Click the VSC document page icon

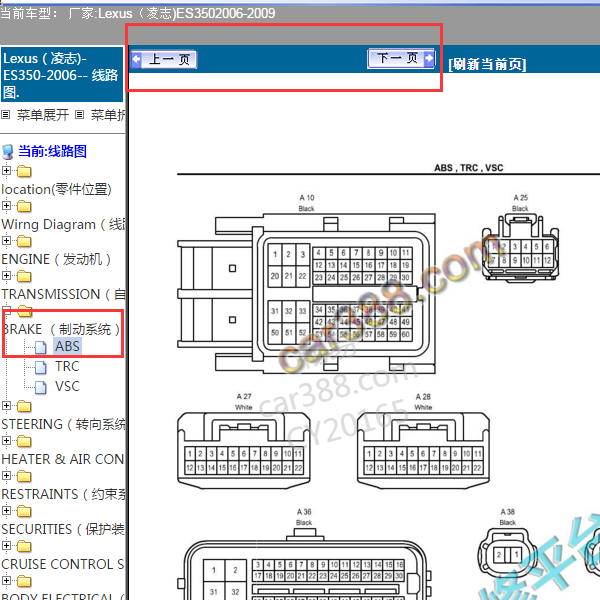pyautogui.click(x=41, y=387)
